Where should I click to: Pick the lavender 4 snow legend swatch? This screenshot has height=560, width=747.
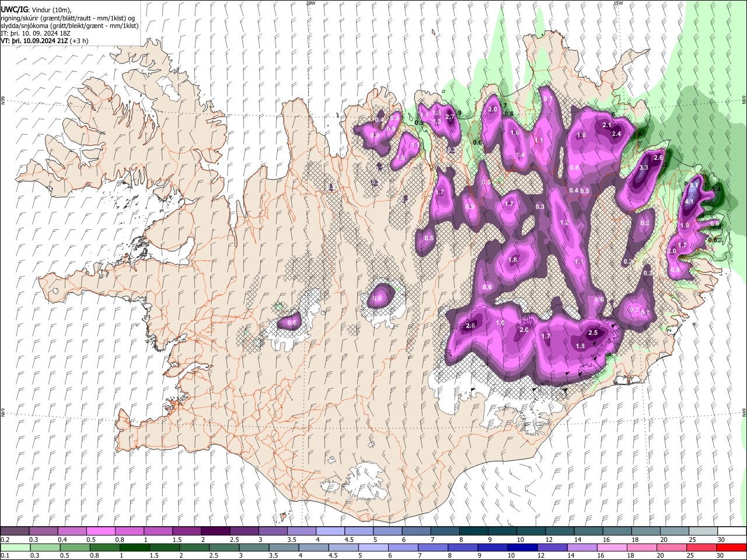tap(329, 531)
